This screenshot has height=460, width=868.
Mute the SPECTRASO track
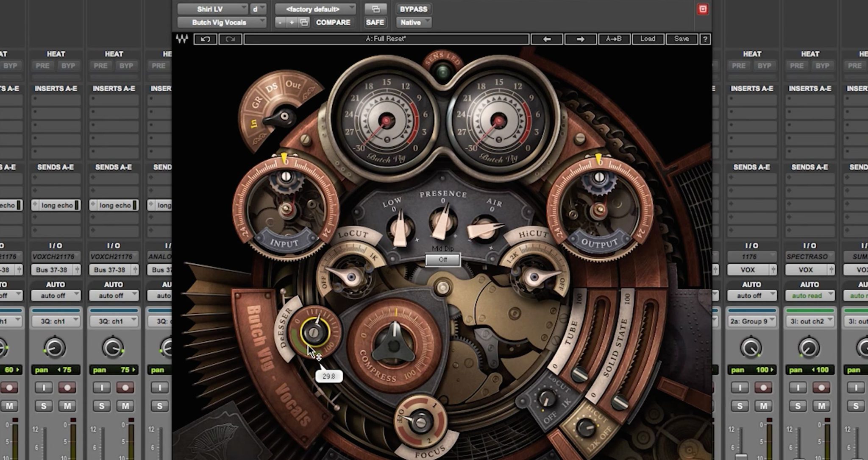click(821, 406)
